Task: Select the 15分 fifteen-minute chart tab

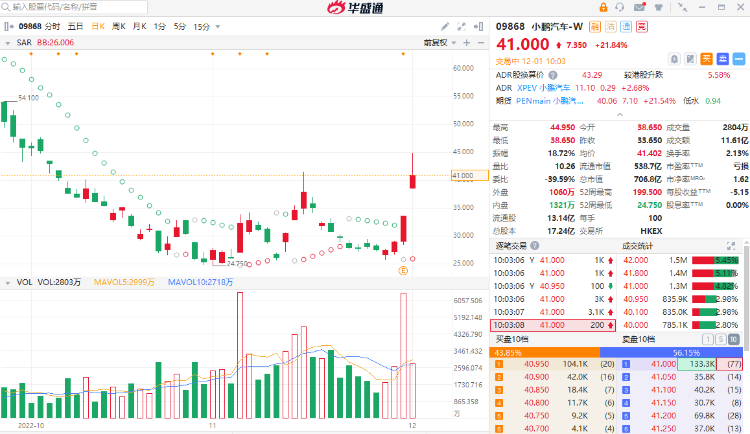Action: [x=201, y=27]
